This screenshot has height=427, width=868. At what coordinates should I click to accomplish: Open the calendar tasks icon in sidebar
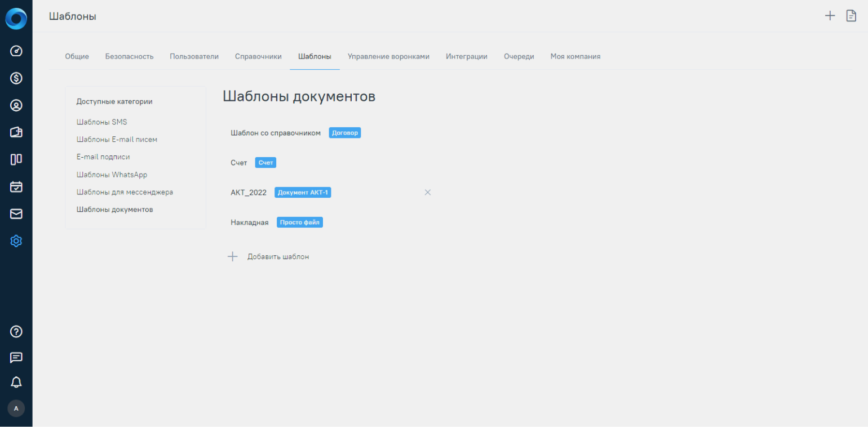[x=16, y=186]
